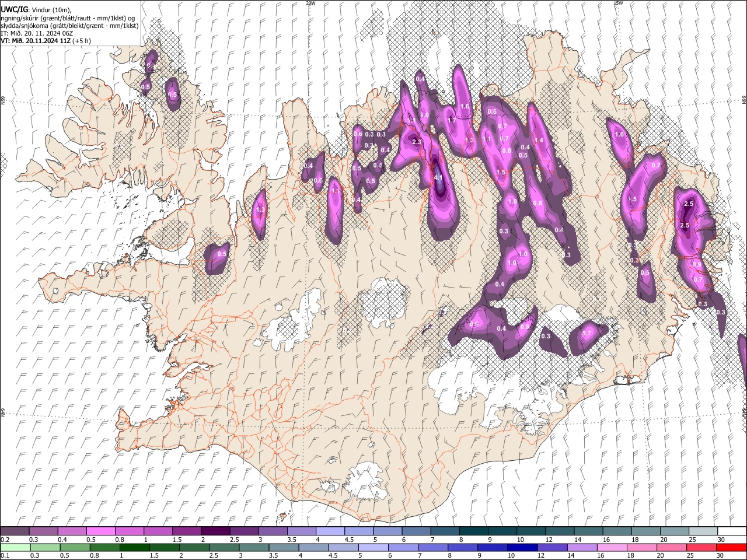Click the 0.2 label in the upper legend row
The height and width of the screenshot is (560, 747).
click(5, 540)
